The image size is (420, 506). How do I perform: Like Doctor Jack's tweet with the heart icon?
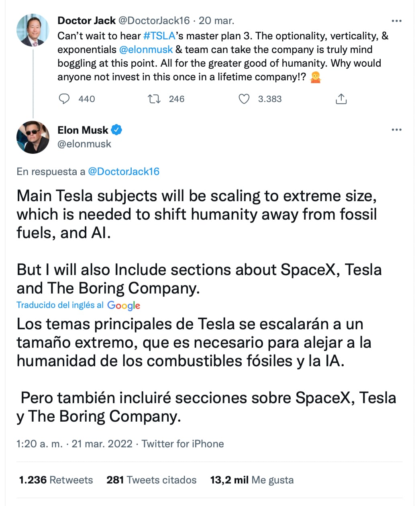(x=244, y=99)
